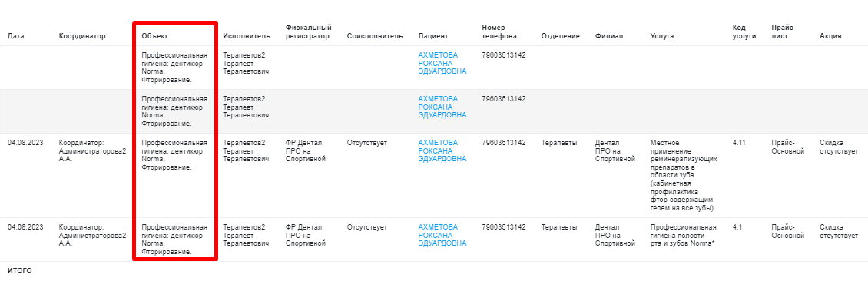Click the Дата column header
The width and height of the screenshot is (868, 284).
15,36
